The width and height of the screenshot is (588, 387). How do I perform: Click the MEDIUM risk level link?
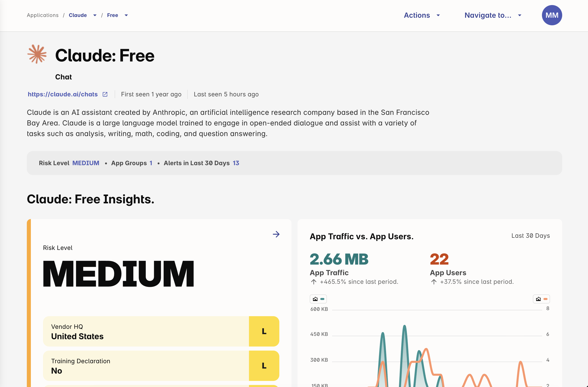[x=86, y=163]
